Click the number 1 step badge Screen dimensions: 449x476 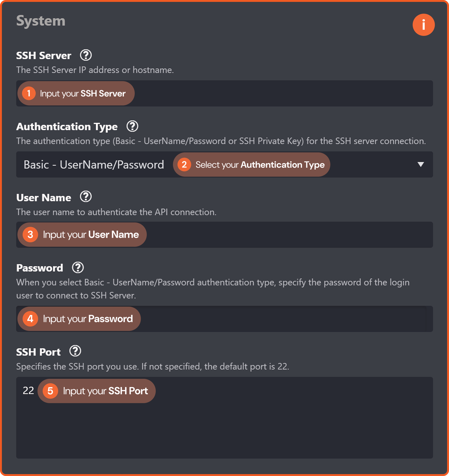point(29,93)
